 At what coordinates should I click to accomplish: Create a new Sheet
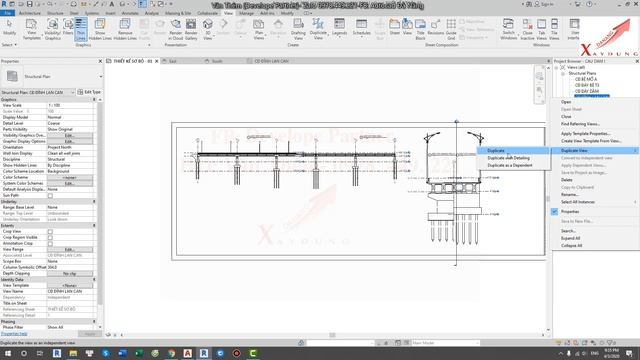click(x=394, y=27)
